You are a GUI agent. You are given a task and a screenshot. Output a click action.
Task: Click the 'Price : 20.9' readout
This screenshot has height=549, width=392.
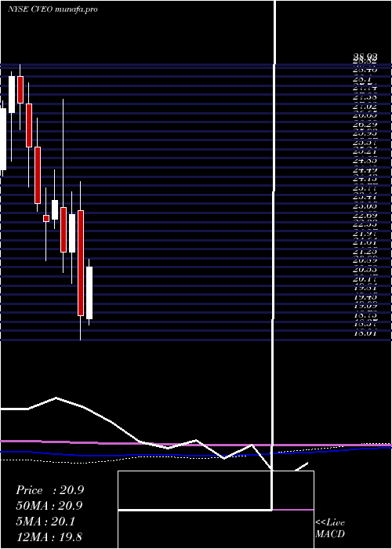point(50,490)
